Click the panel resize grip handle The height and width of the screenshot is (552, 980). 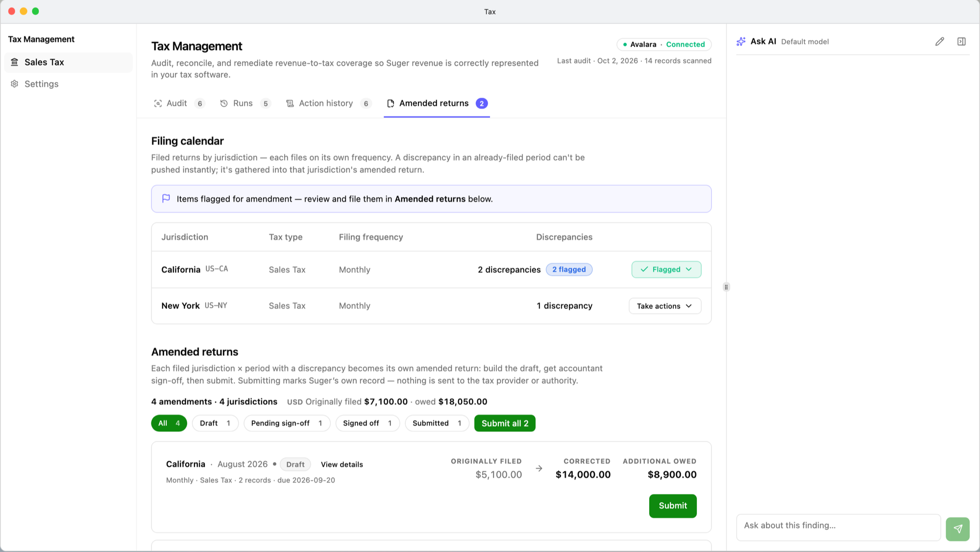pos(726,287)
